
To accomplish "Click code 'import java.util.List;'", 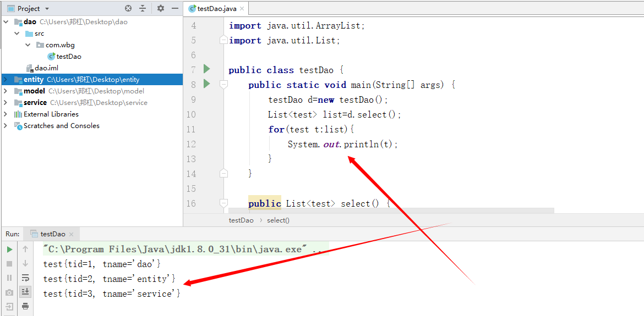I will coord(284,41).
